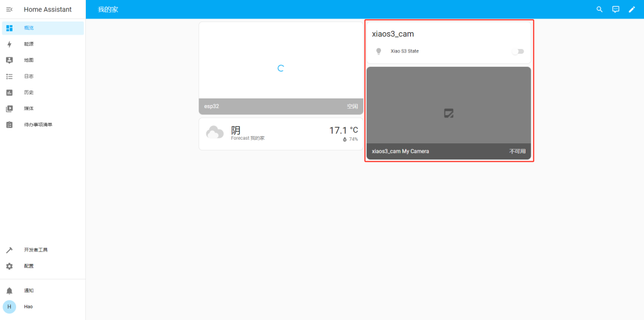Open the Hao user profile label

(29, 307)
